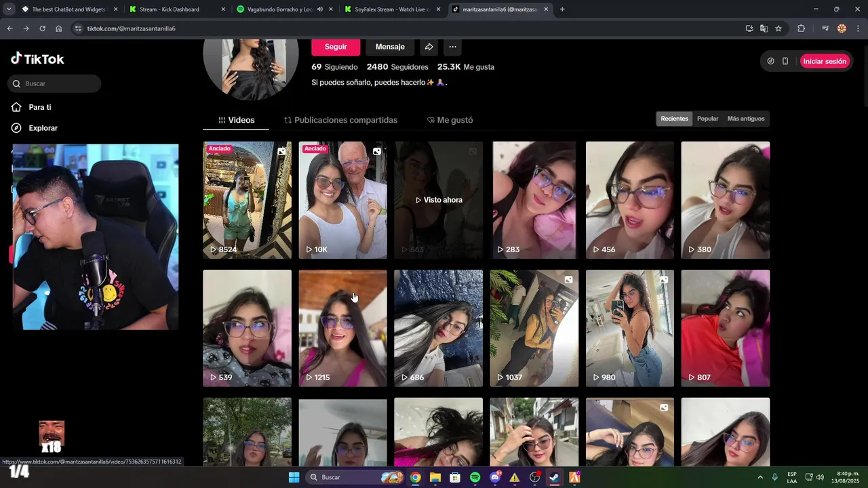Reload the page
Screen dimensions: 868x488
42,28
